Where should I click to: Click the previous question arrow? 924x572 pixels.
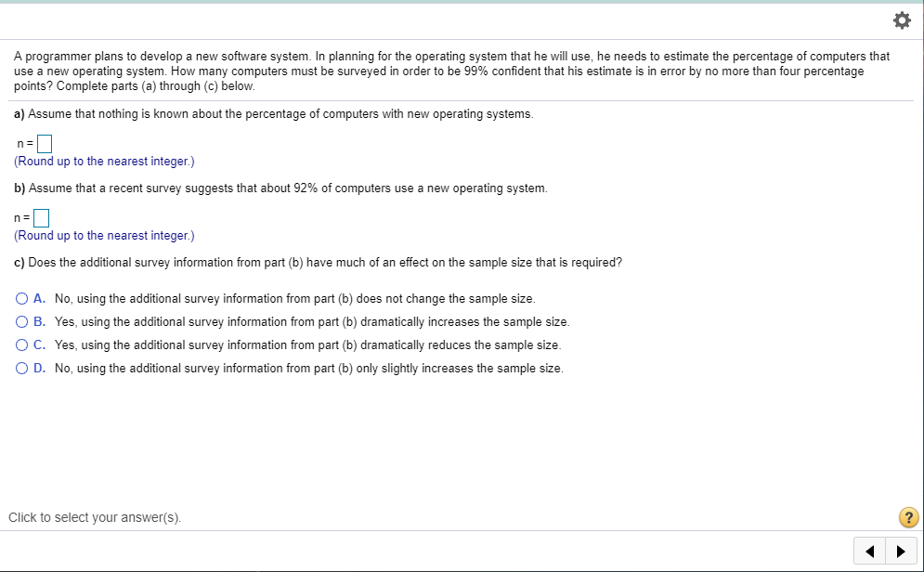[869, 551]
